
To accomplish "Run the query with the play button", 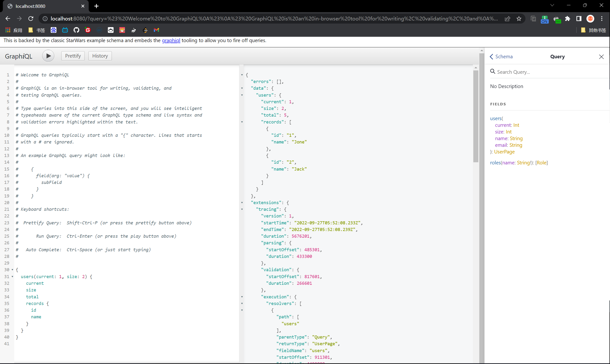I will (x=48, y=56).
